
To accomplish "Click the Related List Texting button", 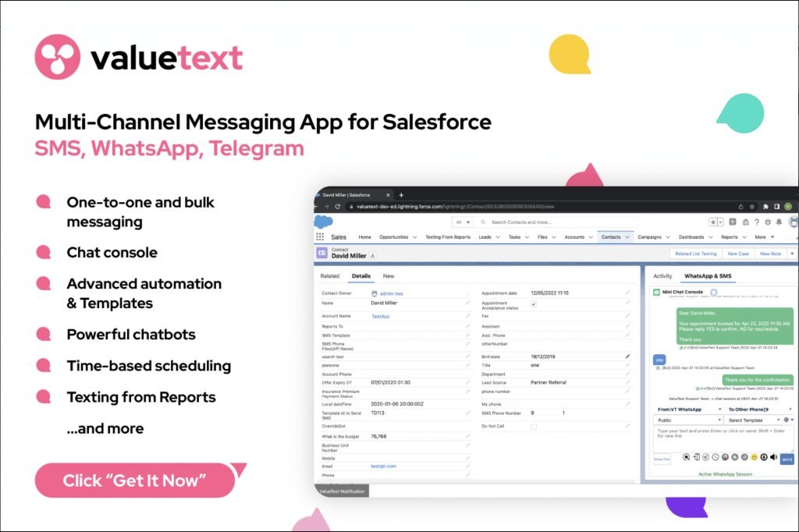I will pyautogui.click(x=695, y=254).
